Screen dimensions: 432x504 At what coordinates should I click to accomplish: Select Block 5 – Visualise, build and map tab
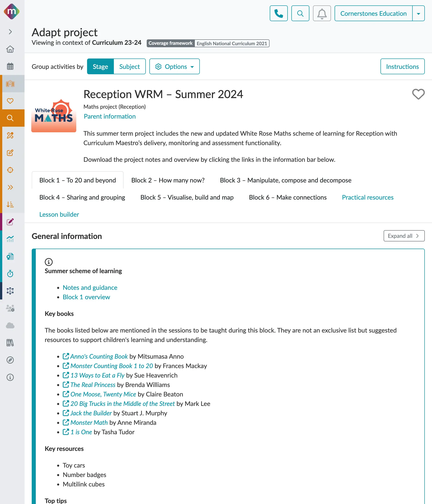click(187, 197)
